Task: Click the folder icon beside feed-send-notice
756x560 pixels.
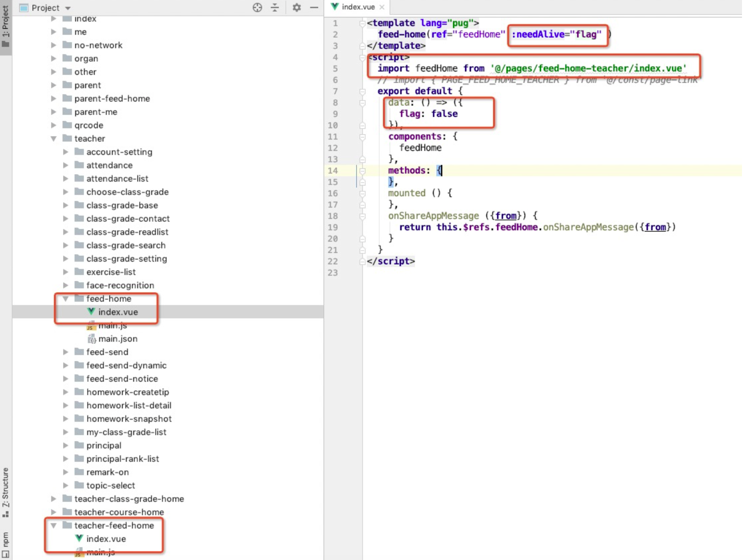Action: click(x=79, y=378)
